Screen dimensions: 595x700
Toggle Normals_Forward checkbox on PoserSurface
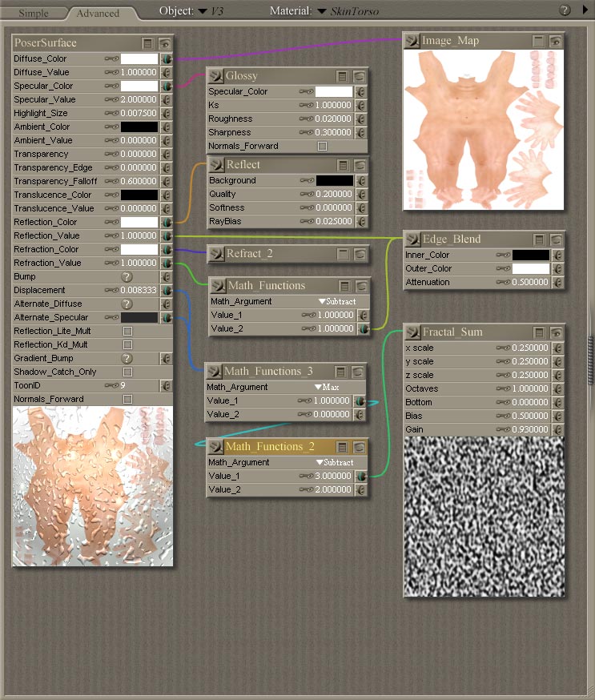[x=127, y=400]
